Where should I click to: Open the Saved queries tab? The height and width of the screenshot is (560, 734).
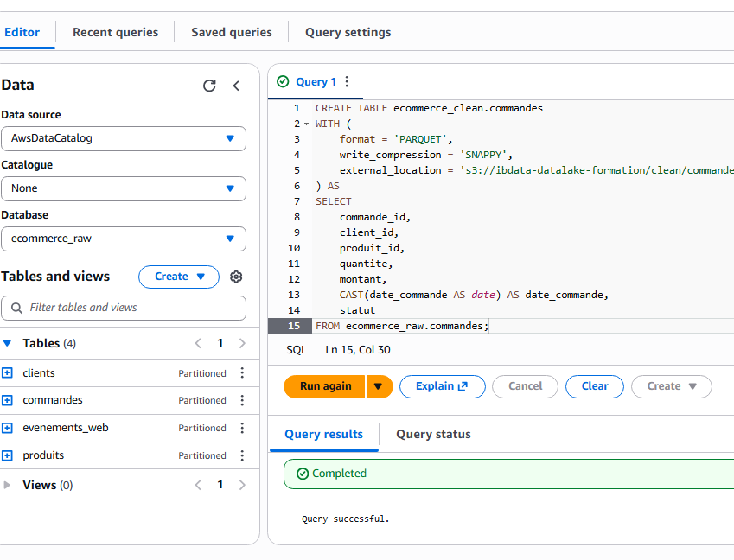[x=232, y=32]
